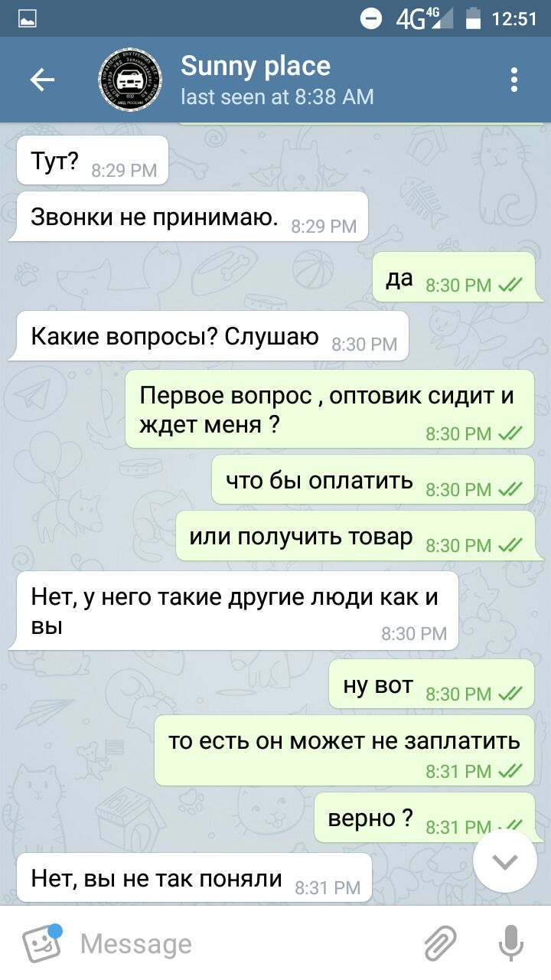Tap the sticker emoji icon
The width and height of the screenshot is (551, 980).
[x=42, y=943]
